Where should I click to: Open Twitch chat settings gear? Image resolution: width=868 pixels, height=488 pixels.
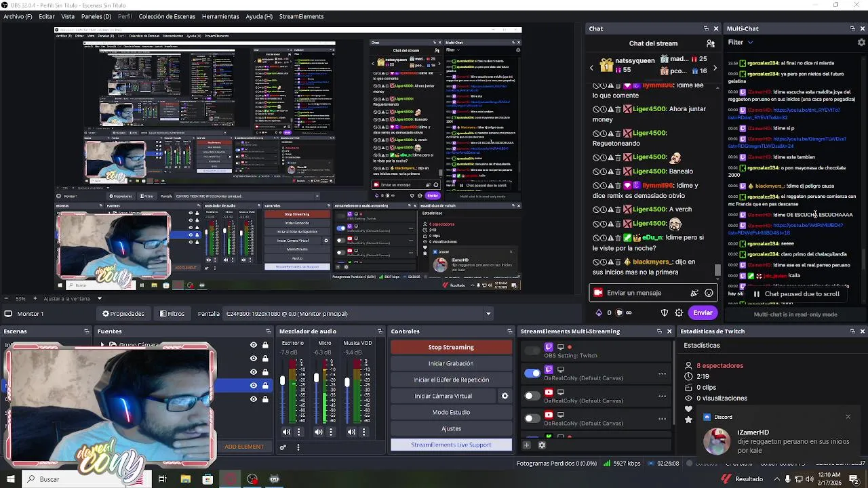tap(679, 312)
